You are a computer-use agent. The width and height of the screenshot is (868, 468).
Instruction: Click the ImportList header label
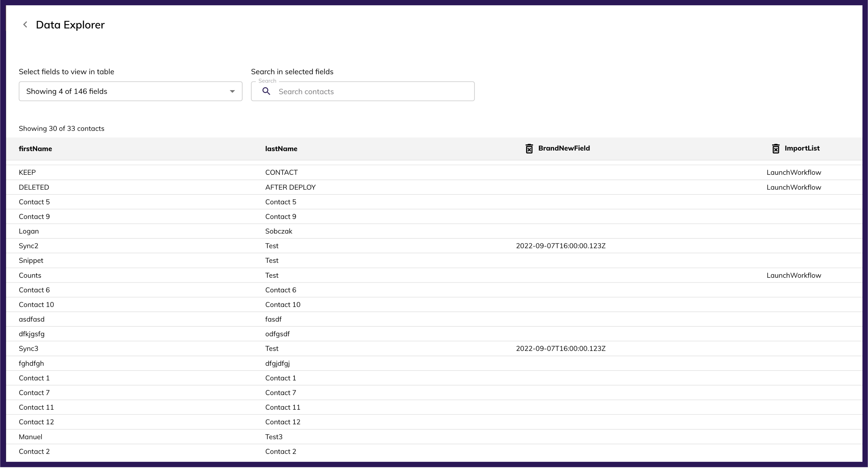pos(802,148)
